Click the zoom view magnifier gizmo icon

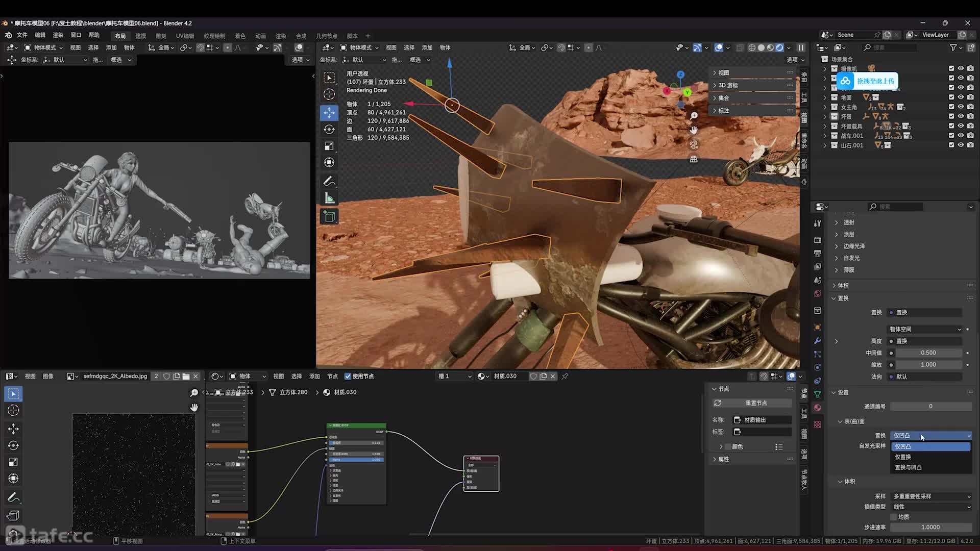[694, 116]
